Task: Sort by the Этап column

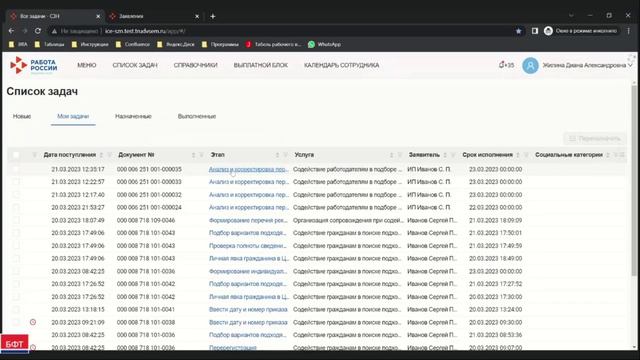Action: 278,155
